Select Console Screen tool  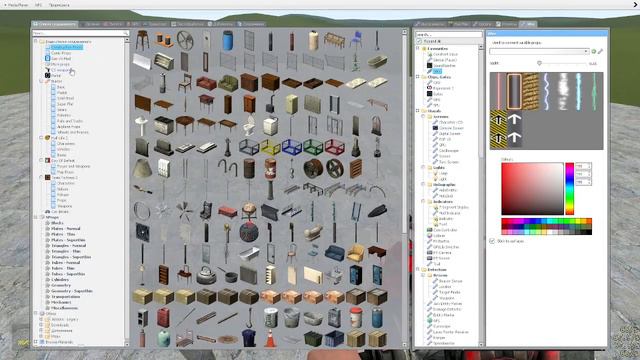tap(451, 128)
